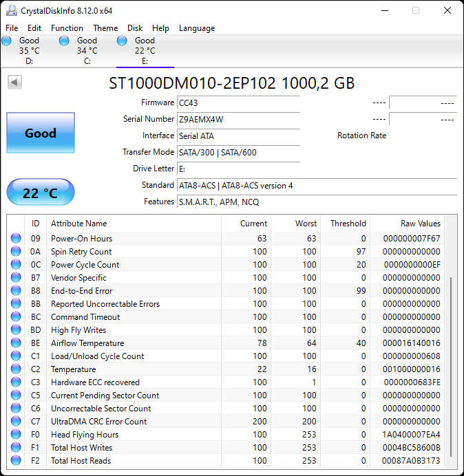Select the E: drive tab
464x476 pixels.
click(145, 51)
